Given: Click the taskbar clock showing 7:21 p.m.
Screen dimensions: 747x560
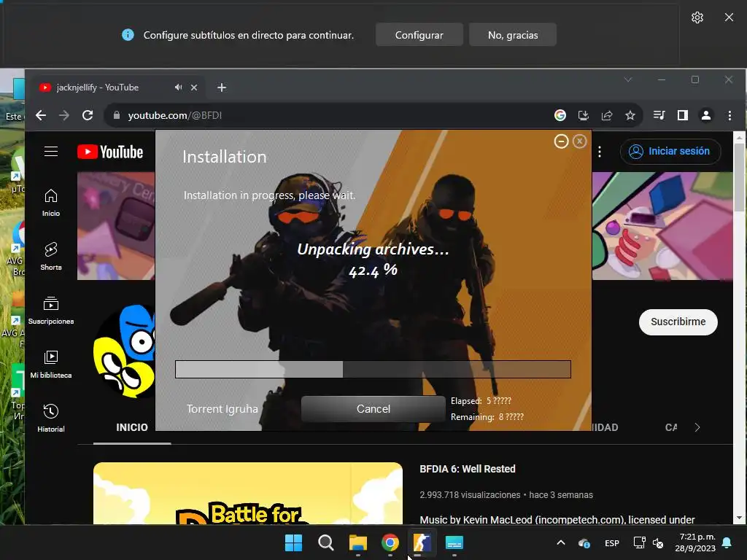Looking at the screenshot, I should 695,542.
